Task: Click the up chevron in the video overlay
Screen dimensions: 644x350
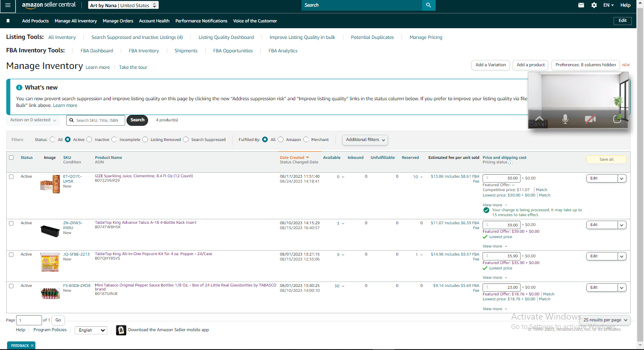Action: 539,119
